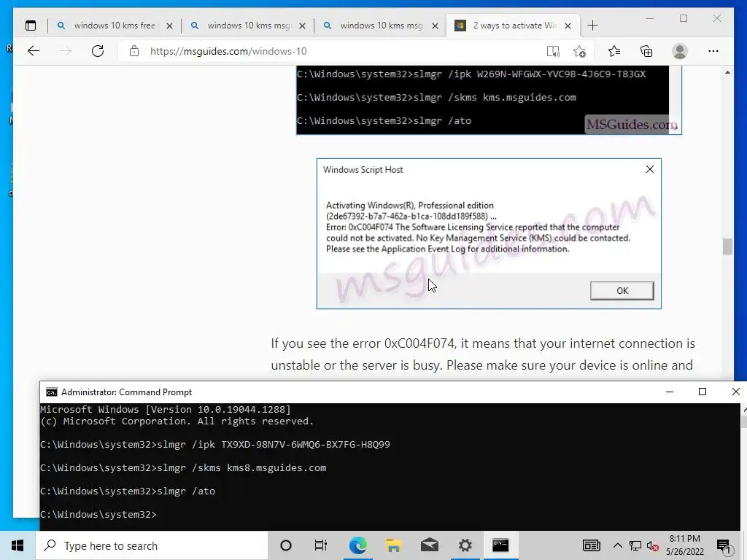Screen dimensions: 747x560
Task: Refresh the msguides page
Action: [x=98, y=51]
